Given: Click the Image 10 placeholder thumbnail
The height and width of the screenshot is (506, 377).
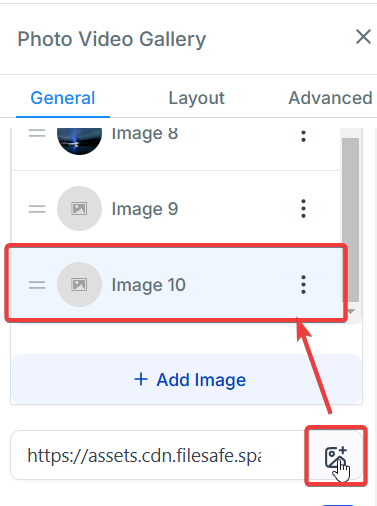Looking at the screenshot, I should [x=79, y=285].
